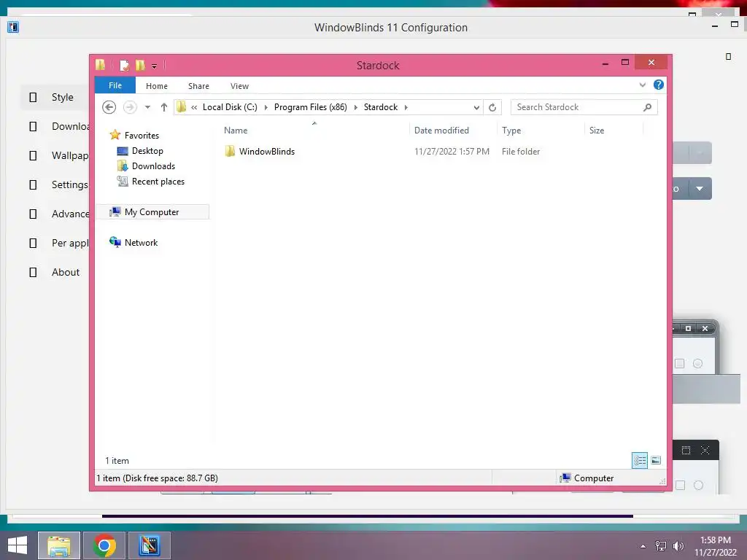Screen dimensions: 747x560
Task: Switch to the View ribbon tab
Action: point(239,86)
